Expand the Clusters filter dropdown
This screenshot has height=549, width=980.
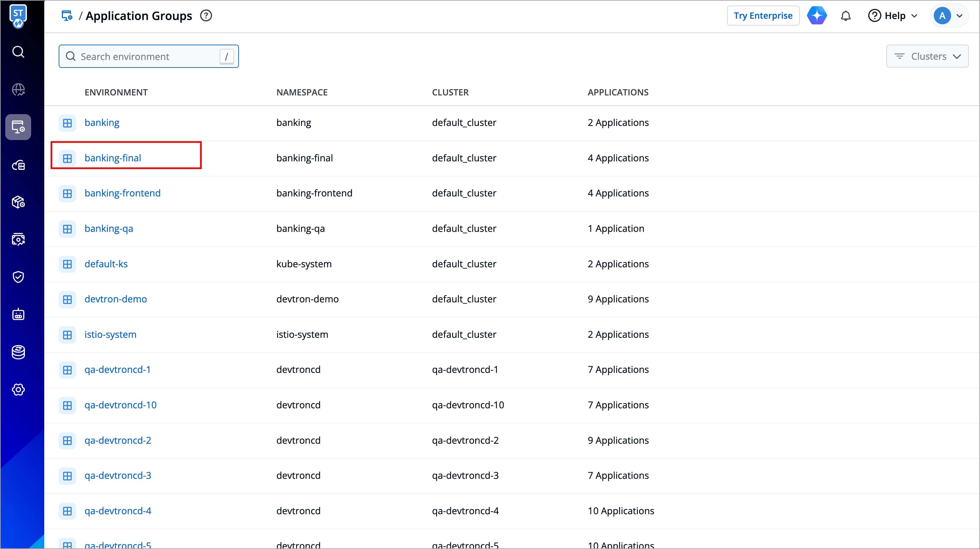(927, 56)
